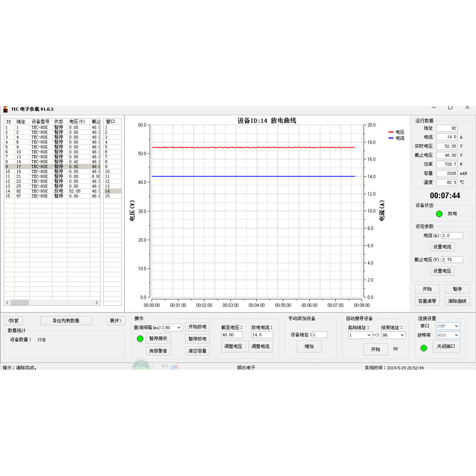476x476 pixels.
Task: Click the 截止电压 (V) 2.75 input field
Action: click(x=452, y=260)
